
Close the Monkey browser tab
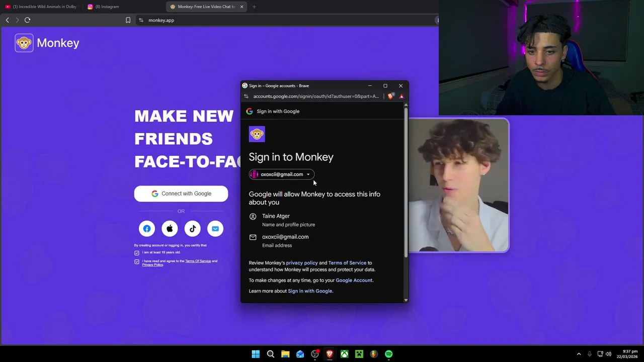[242, 7]
